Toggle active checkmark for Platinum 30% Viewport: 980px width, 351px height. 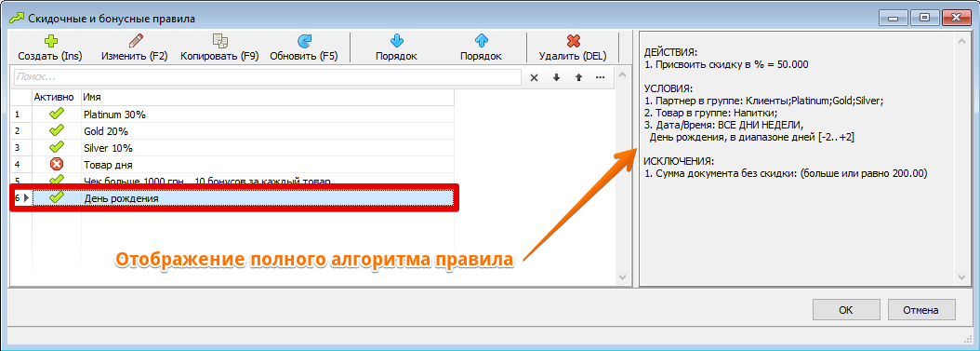[x=57, y=114]
